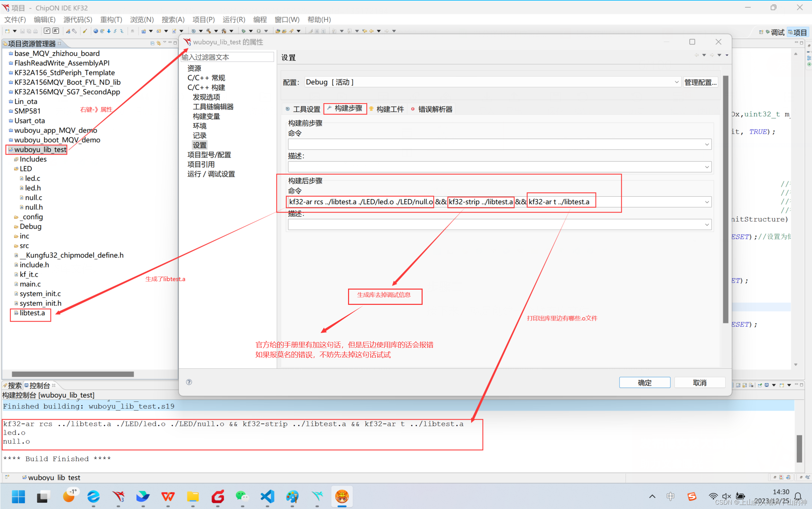Toggle Link with Editor in project explorer
The image size is (812, 509).
(x=159, y=43)
